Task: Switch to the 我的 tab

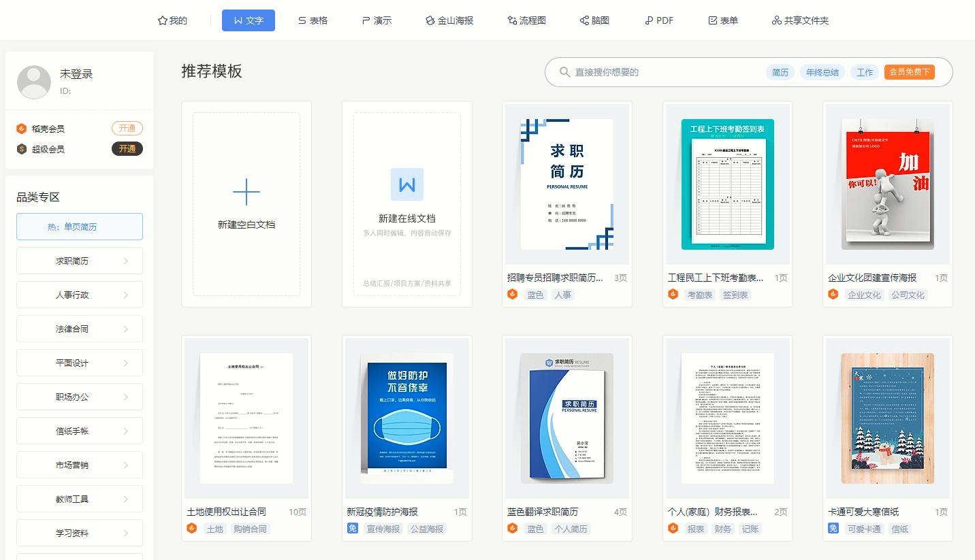Action: click(x=172, y=20)
